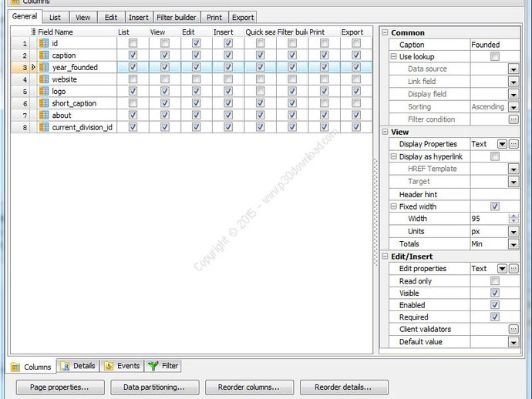This screenshot has width=532, height=399.
Task: Click the panel splitter dotted handle
Action: (x=375, y=211)
